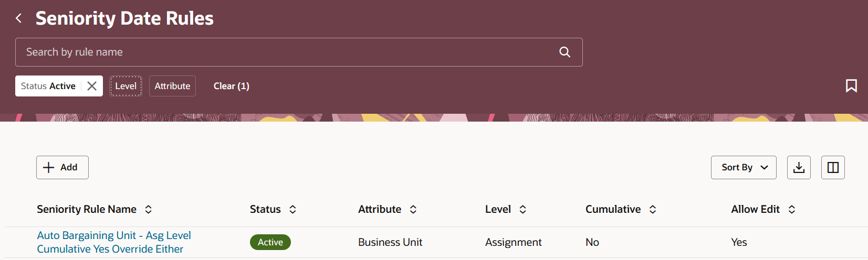Click the export download icon
This screenshot has width=868, height=260.
coord(799,168)
